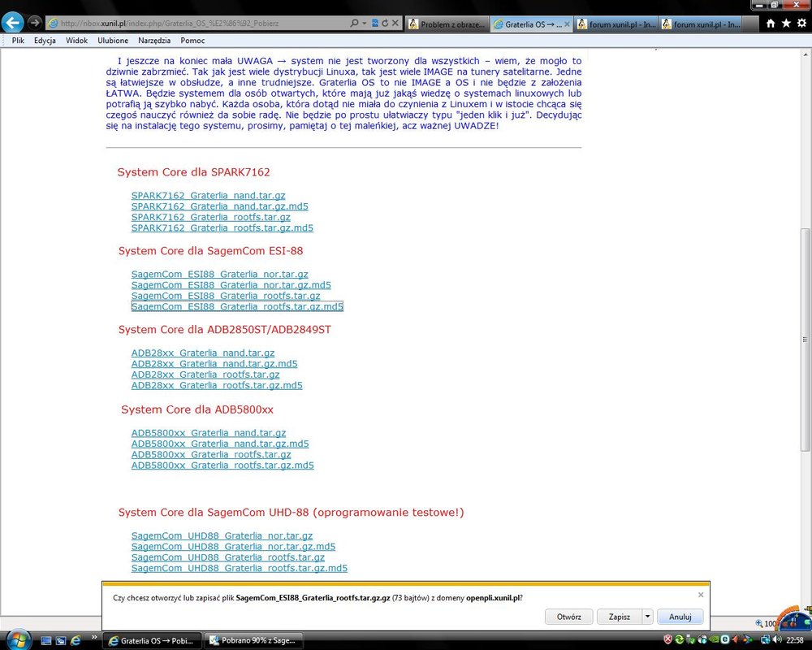Open a new tab in Internet Explorer

(x=749, y=22)
